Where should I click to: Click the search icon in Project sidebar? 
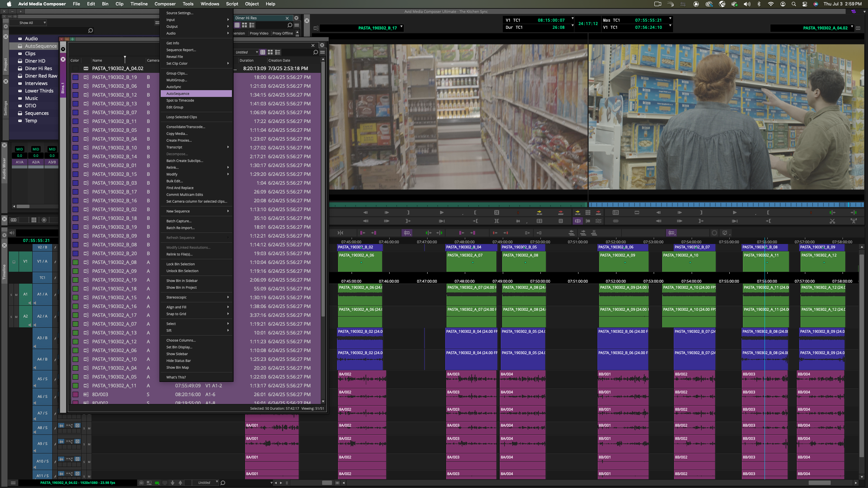90,30
